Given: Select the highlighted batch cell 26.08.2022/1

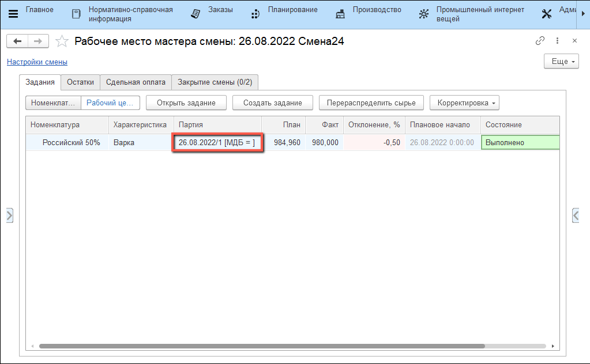Looking at the screenshot, I should click(x=217, y=142).
